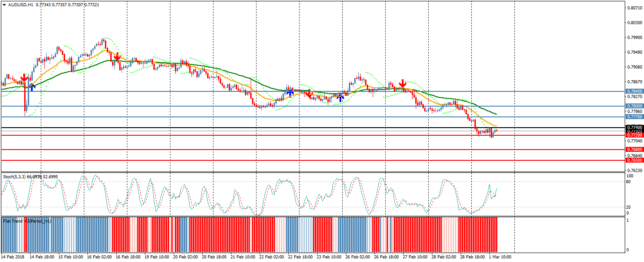
Task: Click the triangle beside the AUDUSD,H1 title
Action: pyautogui.click(x=4, y=4)
